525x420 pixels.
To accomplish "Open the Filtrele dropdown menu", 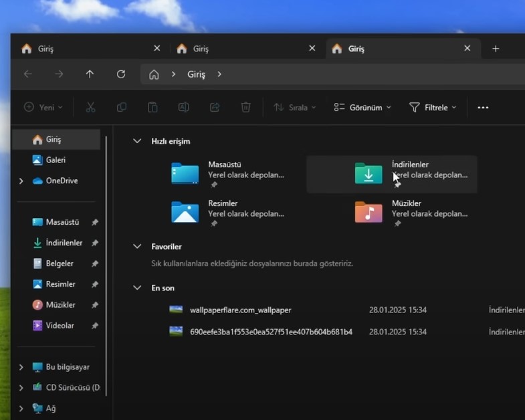I will point(433,108).
